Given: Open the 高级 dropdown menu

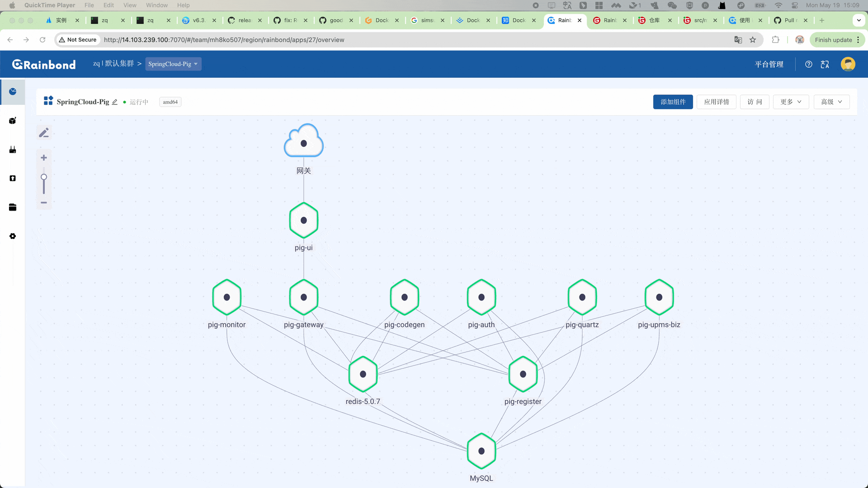Looking at the screenshot, I should point(831,102).
